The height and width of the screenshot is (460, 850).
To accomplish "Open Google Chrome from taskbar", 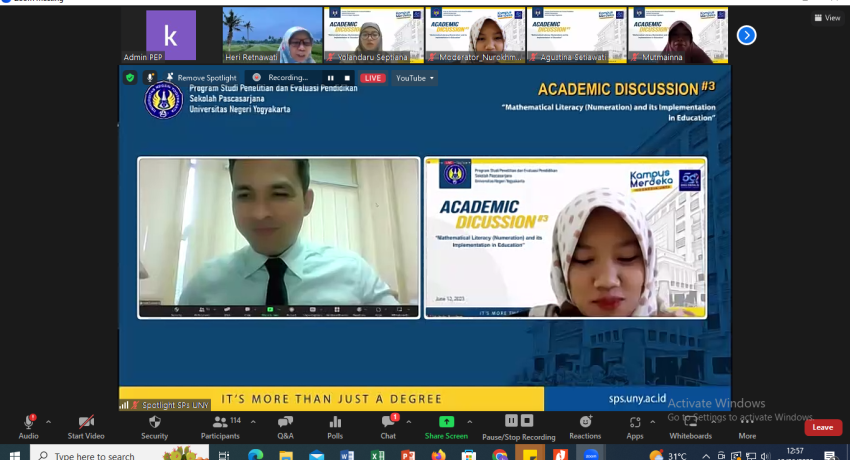I will [499, 455].
